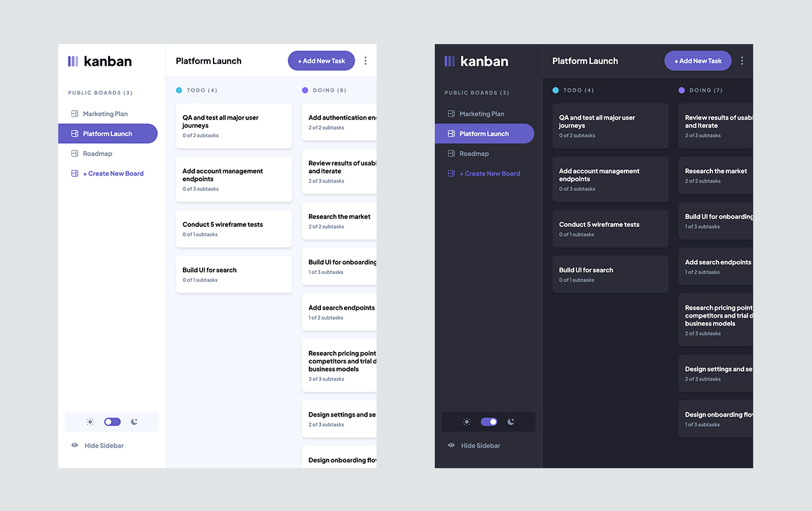This screenshot has height=511, width=812.
Task: Click the board icon next to Platform Launch
Action: pos(74,133)
